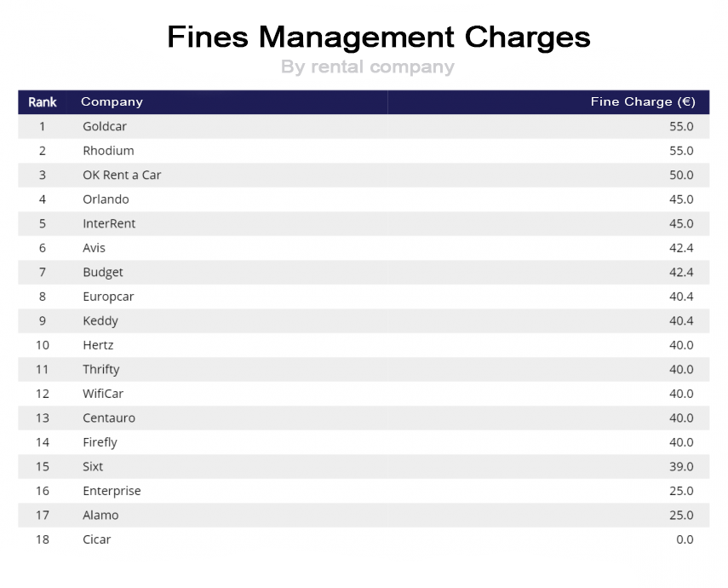Viewport: 728px width, 588px height.
Task: Click the OK Rent a Car entry
Action: [122, 175]
